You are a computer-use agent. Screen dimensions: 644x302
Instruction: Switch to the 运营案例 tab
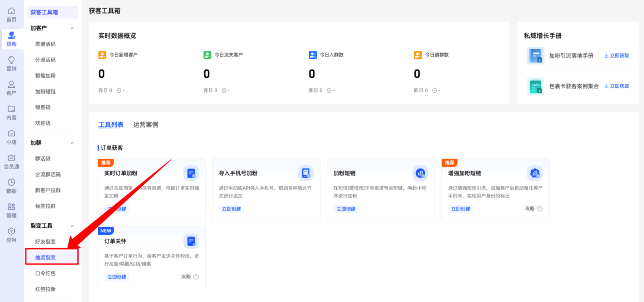146,125
